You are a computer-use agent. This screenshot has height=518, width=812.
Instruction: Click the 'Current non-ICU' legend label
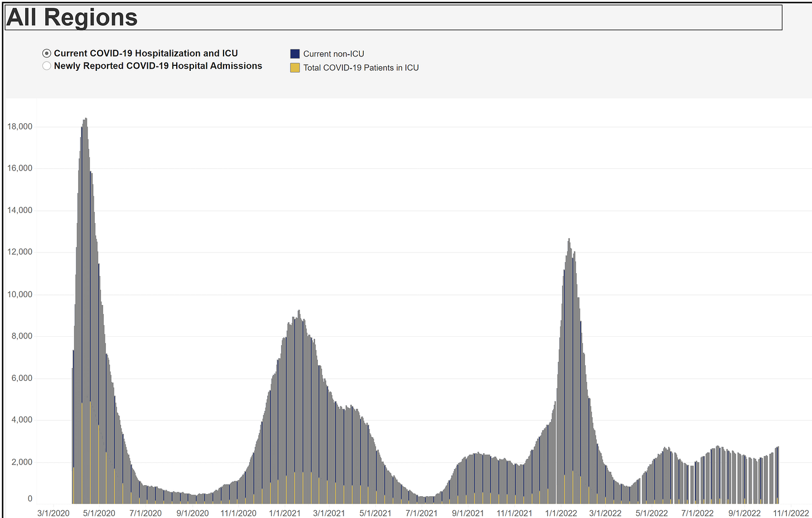[x=333, y=54]
